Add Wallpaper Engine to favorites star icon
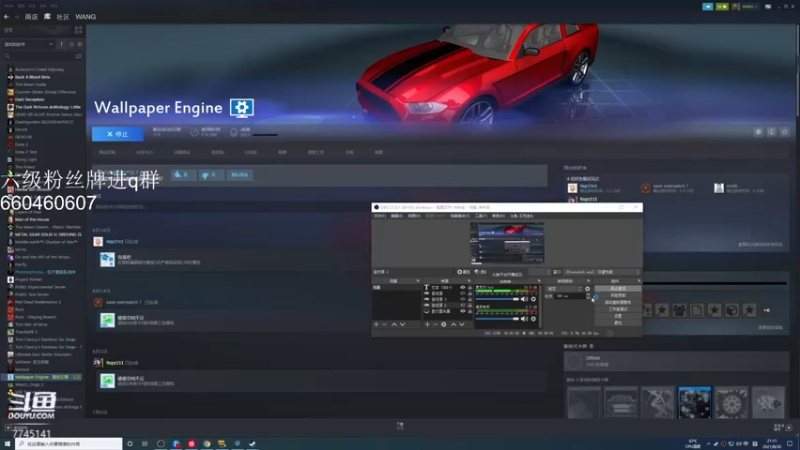The image size is (800, 450). point(785,132)
